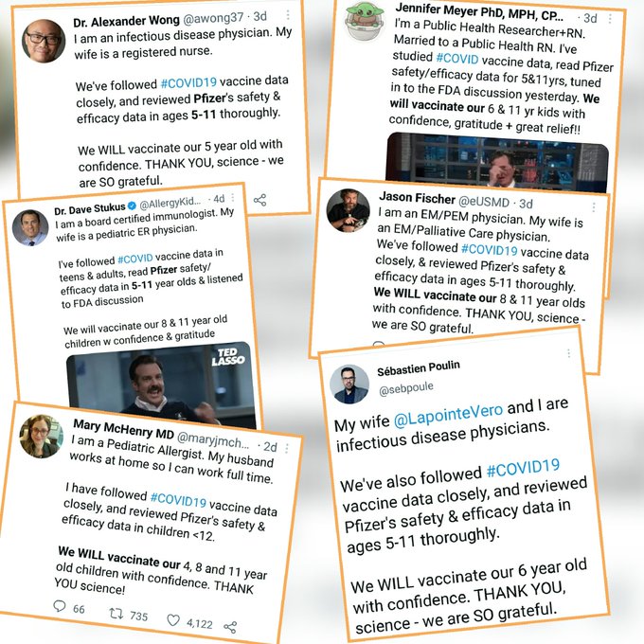Viewport: 644px width, 644px height.
Task: Open Dr. Dave Stukus's verified badge
Action: (132, 206)
